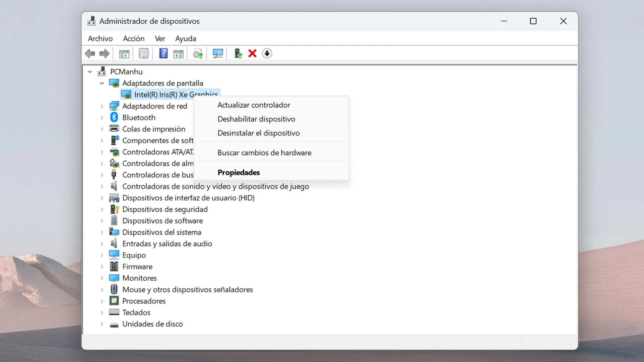Click the Print device list icon

143,54
